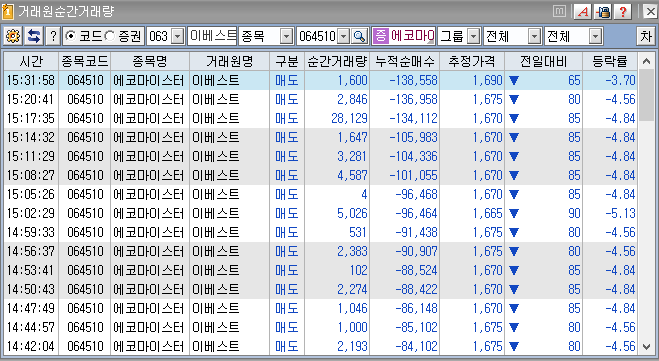Click 매도 in the 15:02:29 row
The width and height of the screenshot is (659, 361).
pyautogui.click(x=287, y=213)
